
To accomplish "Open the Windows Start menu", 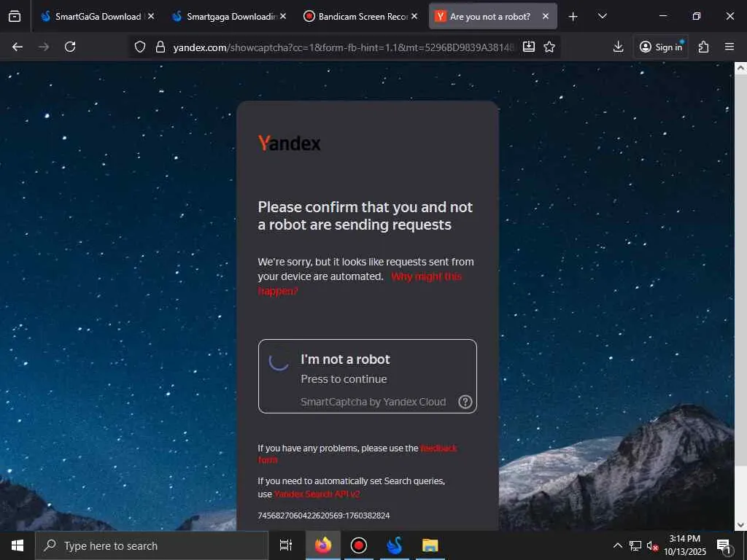I will pyautogui.click(x=18, y=545).
